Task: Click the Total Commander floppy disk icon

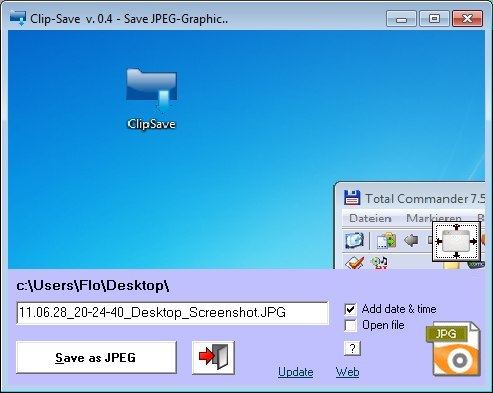Action: click(352, 198)
